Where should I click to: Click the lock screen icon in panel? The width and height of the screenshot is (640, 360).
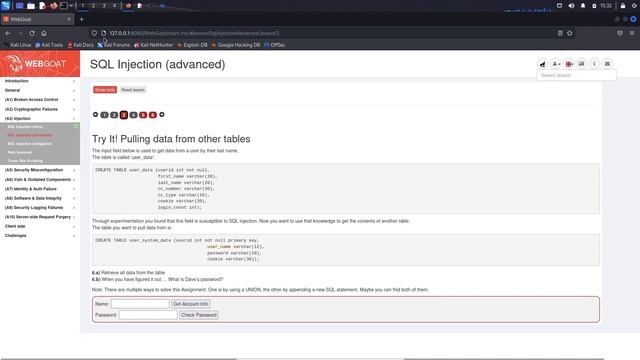point(623,6)
